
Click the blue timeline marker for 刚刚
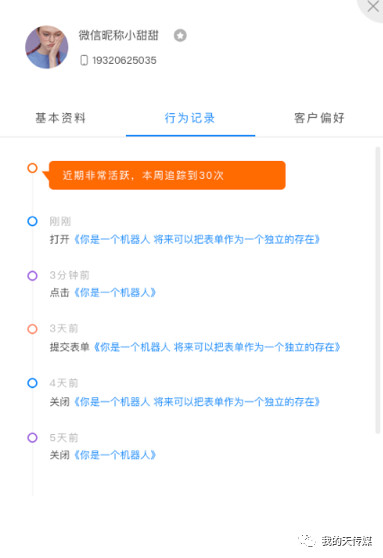click(x=32, y=221)
